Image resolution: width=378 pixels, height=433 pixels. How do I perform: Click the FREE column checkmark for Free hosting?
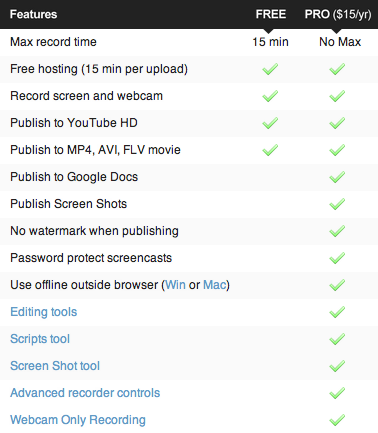[270, 69]
